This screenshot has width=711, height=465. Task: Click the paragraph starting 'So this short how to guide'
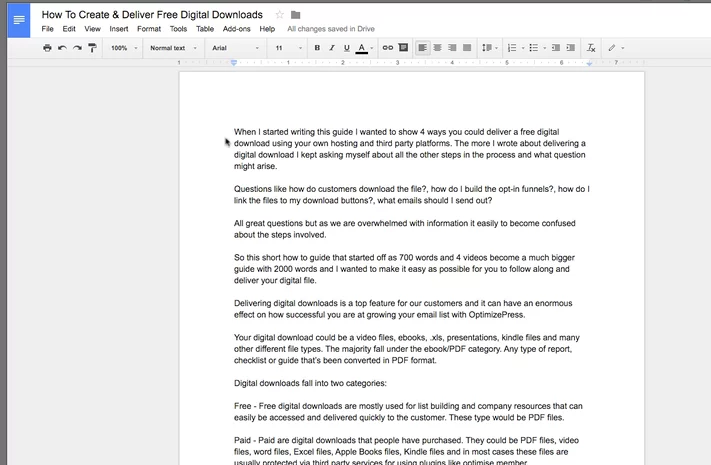(404, 269)
